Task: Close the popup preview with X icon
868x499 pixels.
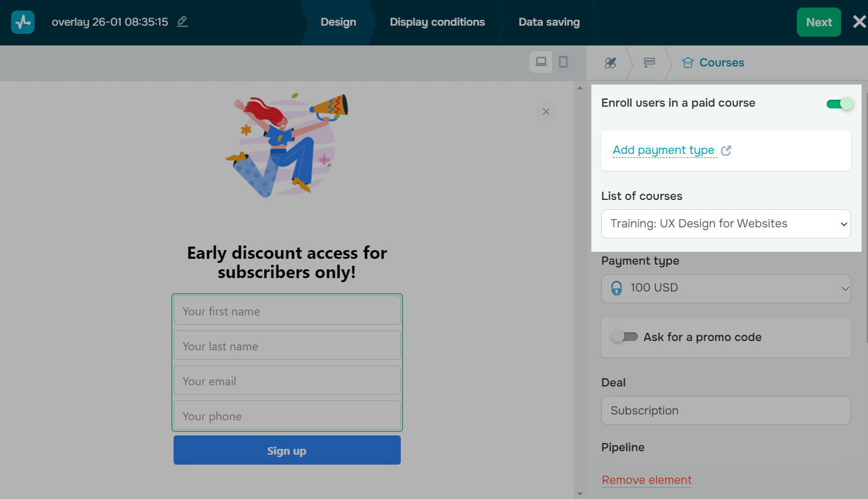Action: [546, 111]
